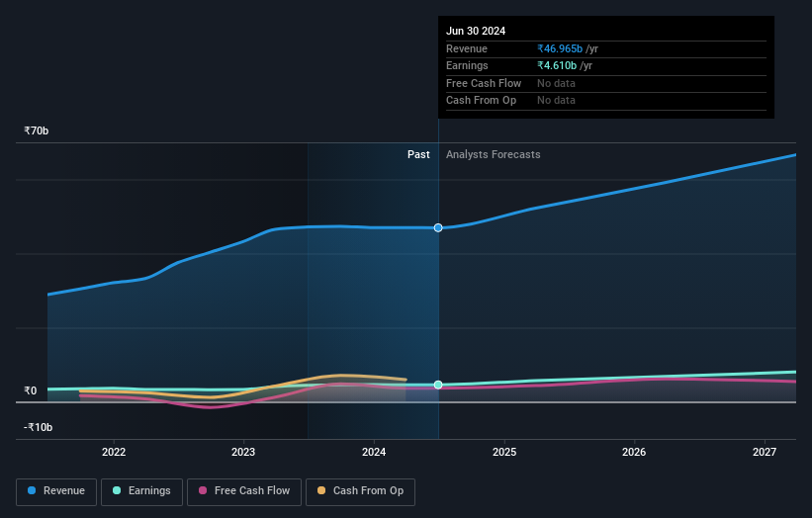Click the Revenue row label in tooltip
Viewport: 812px width, 518px height.
[x=467, y=48]
